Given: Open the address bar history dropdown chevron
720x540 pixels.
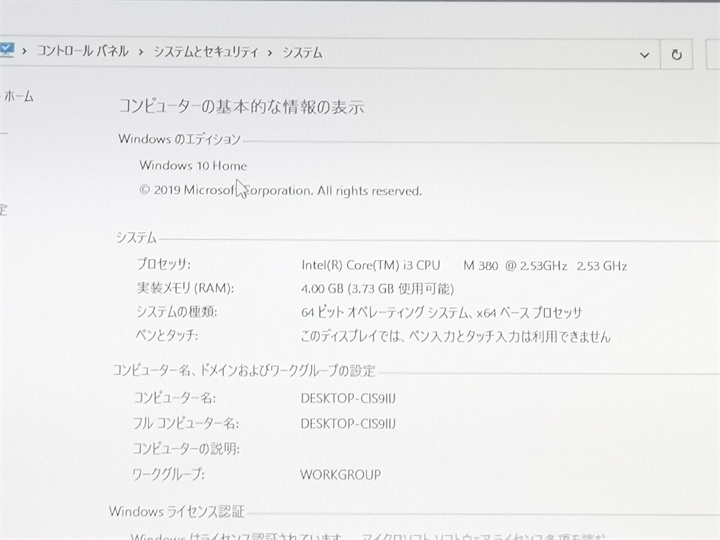Looking at the screenshot, I should 645,55.
